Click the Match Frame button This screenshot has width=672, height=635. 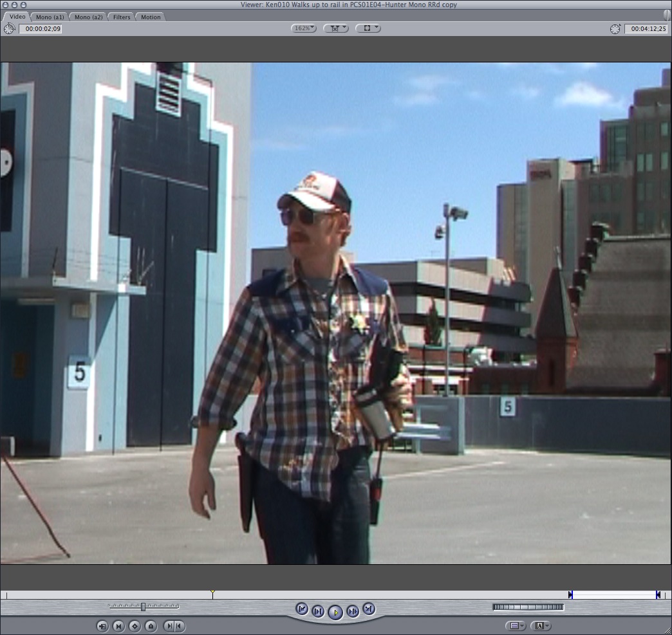102,625
